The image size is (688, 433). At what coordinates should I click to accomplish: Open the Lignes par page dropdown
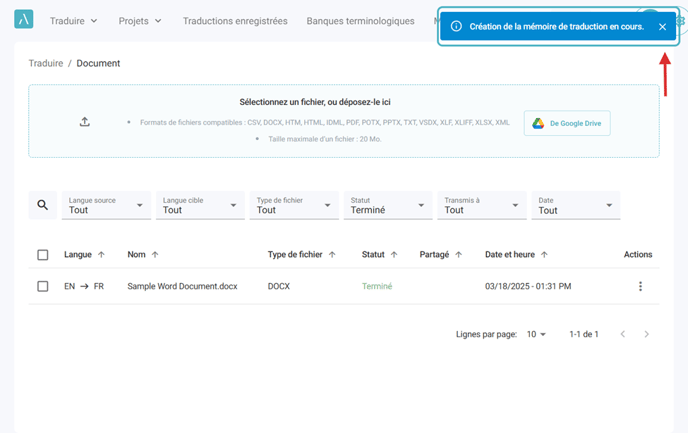pyautogui.click(x=536, y=334)
